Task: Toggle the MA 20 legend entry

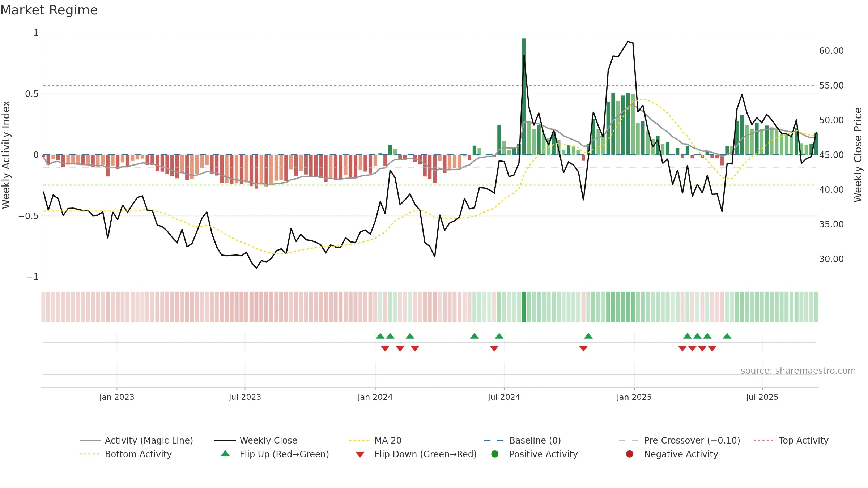Action: 375,440
